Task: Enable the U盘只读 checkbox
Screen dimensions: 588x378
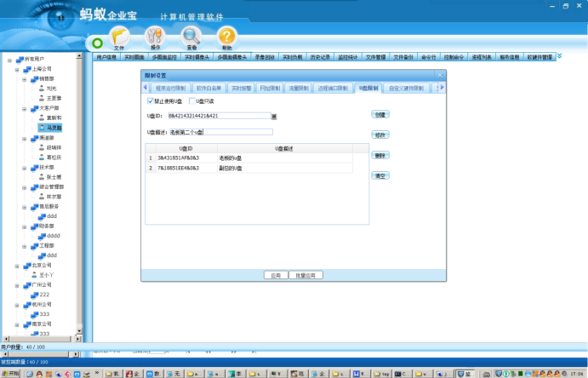Action: (191, 100)
